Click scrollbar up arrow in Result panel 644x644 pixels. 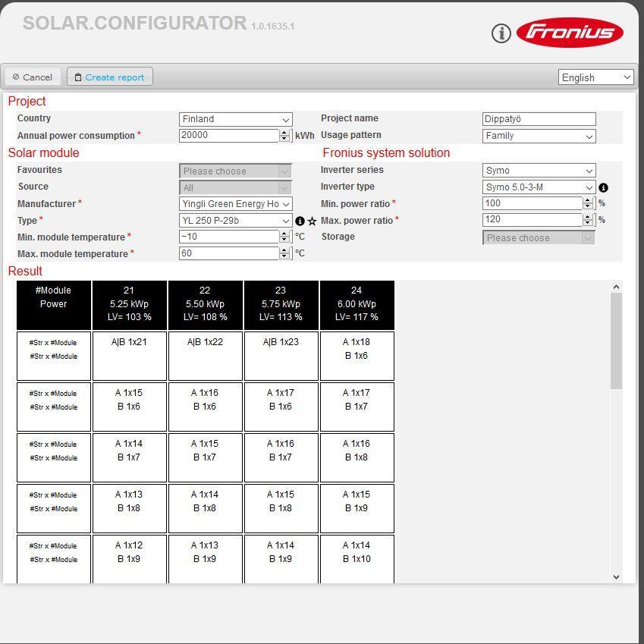pyautogui.click(x=616, y=287)
